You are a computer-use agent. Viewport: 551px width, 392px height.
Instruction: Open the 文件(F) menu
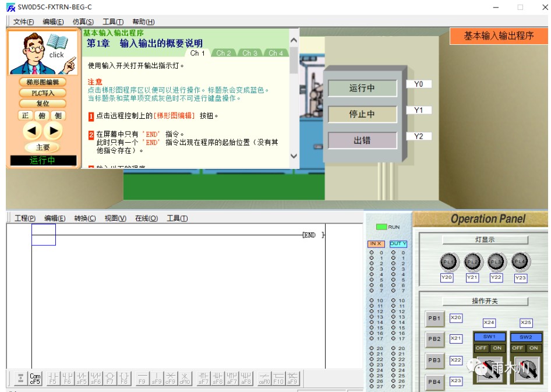pyautogui.click(x=23, y=22)
